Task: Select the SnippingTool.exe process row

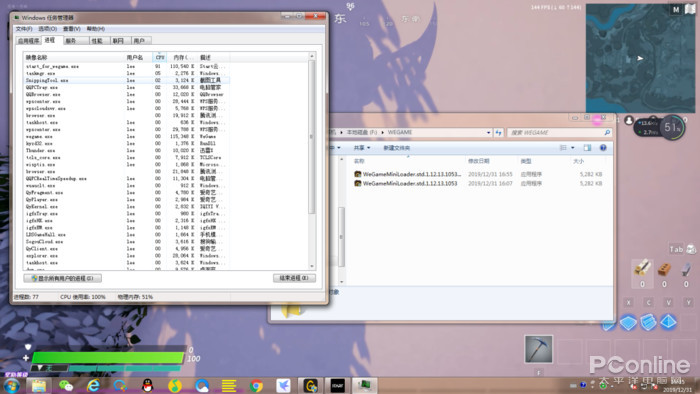Action: click(x=127, y=80)
